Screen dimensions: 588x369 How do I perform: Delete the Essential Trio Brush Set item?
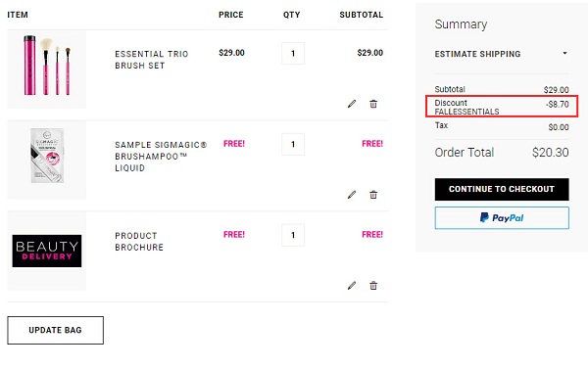point(373,104)
